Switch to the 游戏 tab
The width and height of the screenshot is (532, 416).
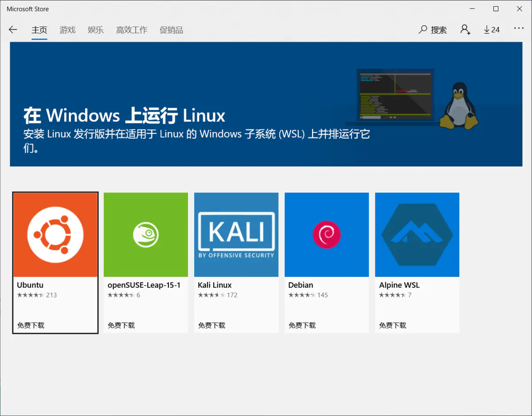67,30
